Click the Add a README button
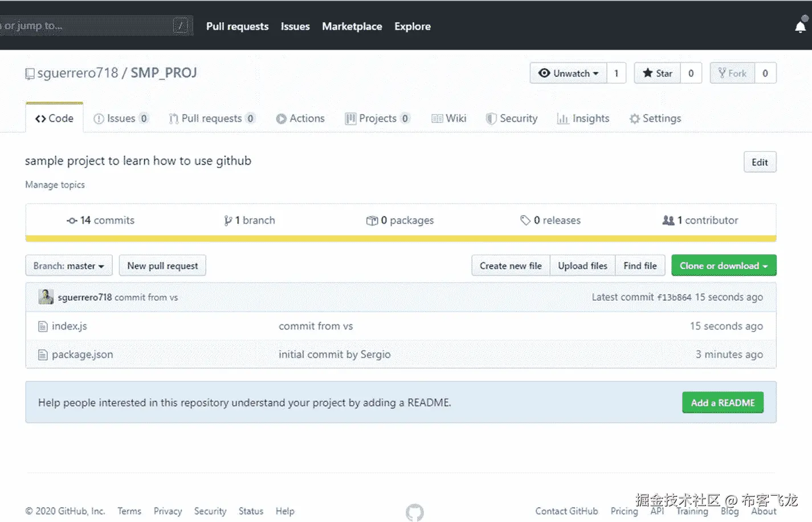812x522 pixels. pyautogui.click(x=723, y=403)
